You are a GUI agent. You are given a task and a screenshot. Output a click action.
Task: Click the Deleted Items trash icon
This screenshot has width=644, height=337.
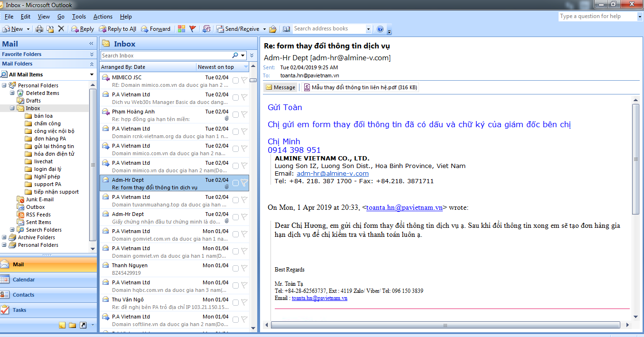click(x=20, y=93)
